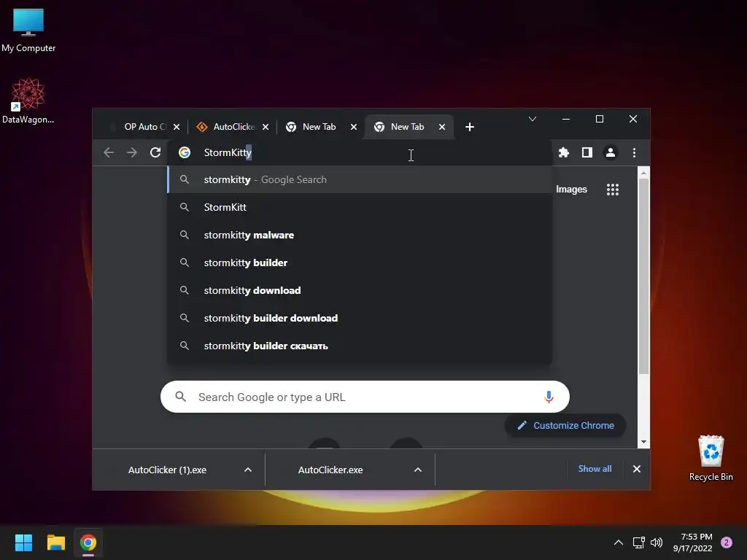Open the AutoClicker (1).exe download
This screenshot has height=560, width=747.
tap(168, 470)
